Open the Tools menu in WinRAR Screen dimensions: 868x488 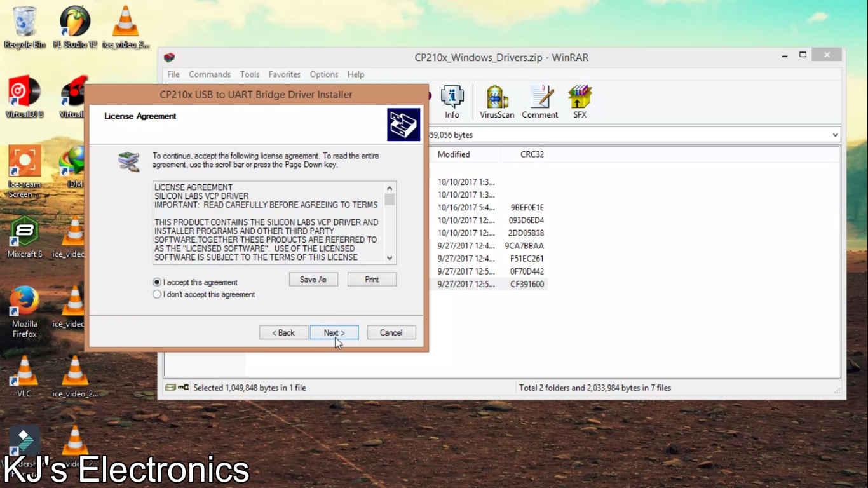(250, 74)
